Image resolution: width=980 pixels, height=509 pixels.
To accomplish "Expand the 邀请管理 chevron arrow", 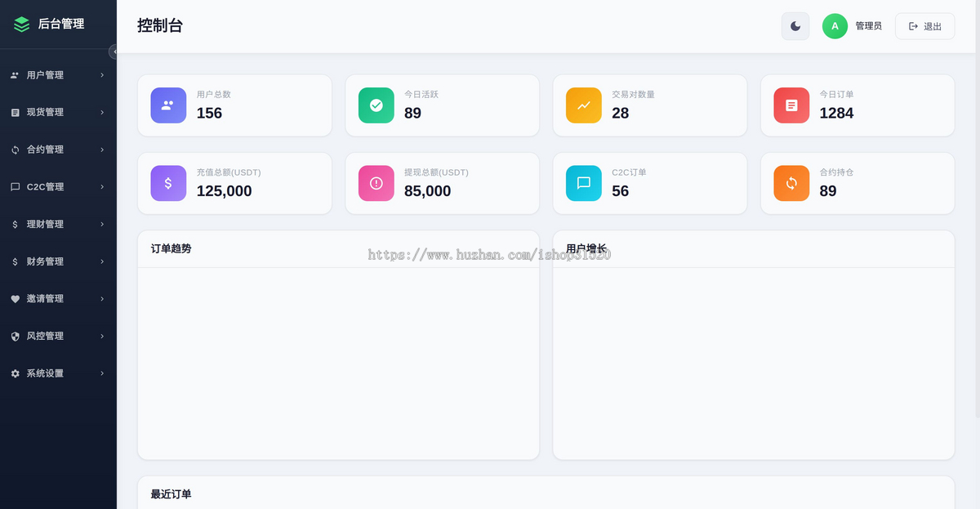I will click(102, 299).
